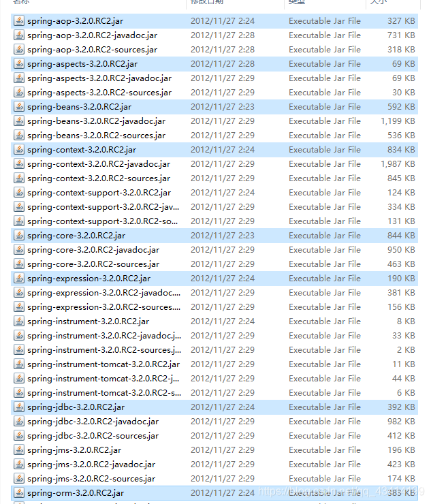Click the jar icon of spring-core-3.2.0.RC2-javadoc.jar

[19, 250]
